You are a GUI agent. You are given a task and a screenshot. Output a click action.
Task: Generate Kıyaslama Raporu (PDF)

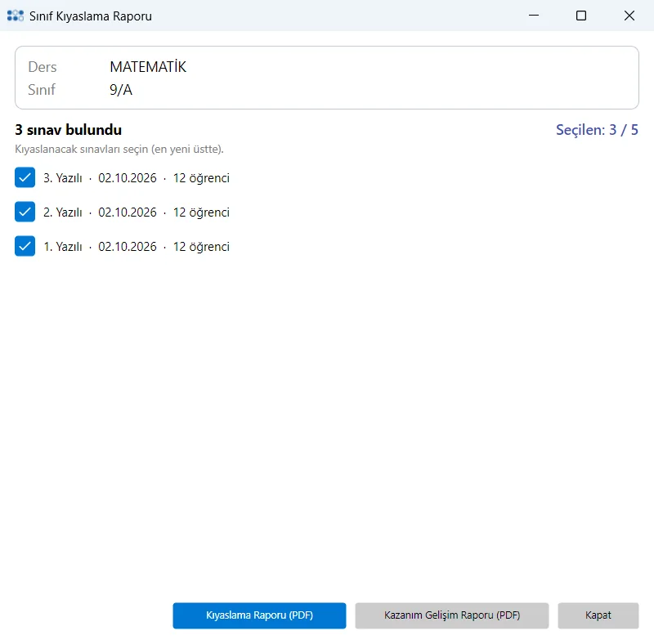259,615
